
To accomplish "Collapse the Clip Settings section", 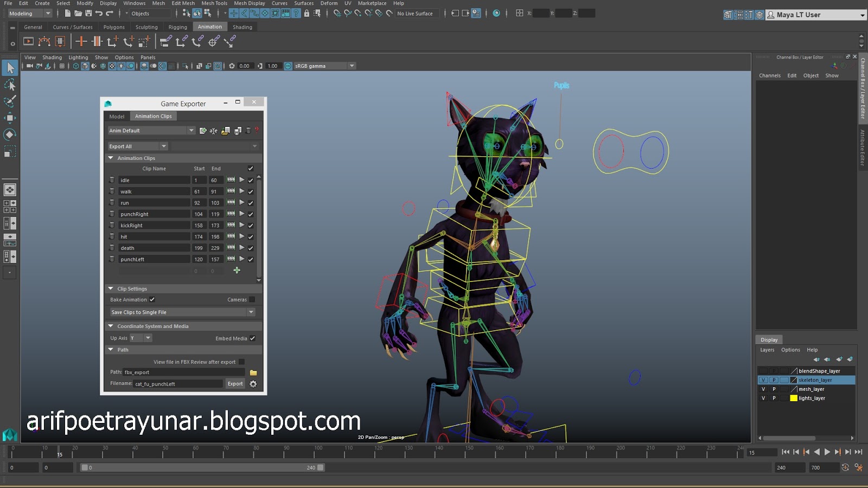I will point(111,288).
